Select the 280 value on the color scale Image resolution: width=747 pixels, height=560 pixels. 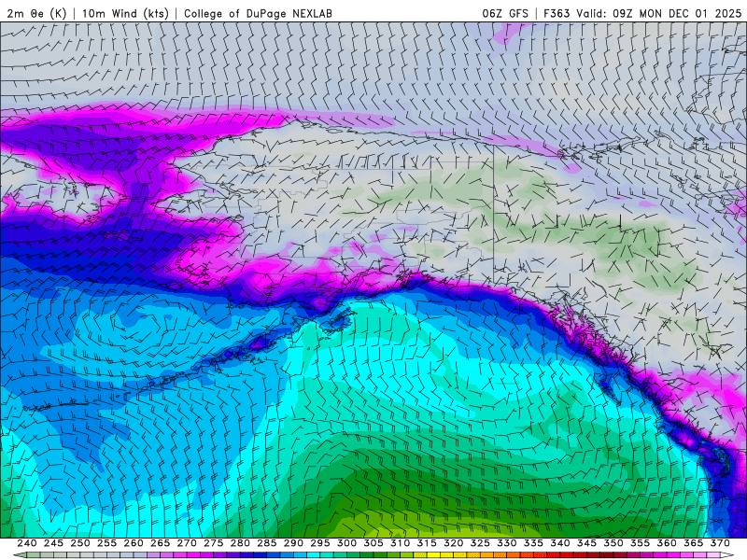tap(240, 543)
